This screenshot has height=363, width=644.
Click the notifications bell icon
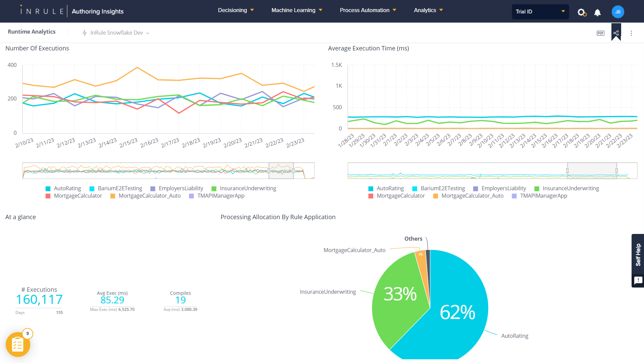[x=598, y=12]
